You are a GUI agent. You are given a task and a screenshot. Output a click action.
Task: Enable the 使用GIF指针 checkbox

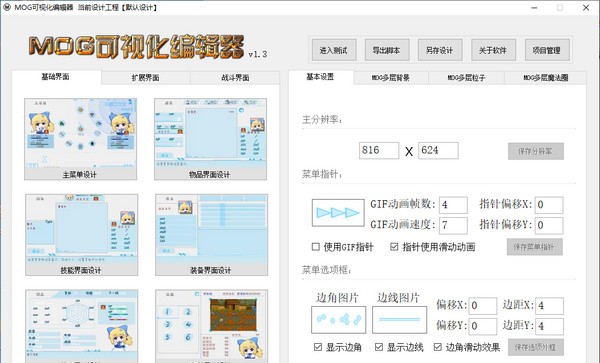click(316, 247)
